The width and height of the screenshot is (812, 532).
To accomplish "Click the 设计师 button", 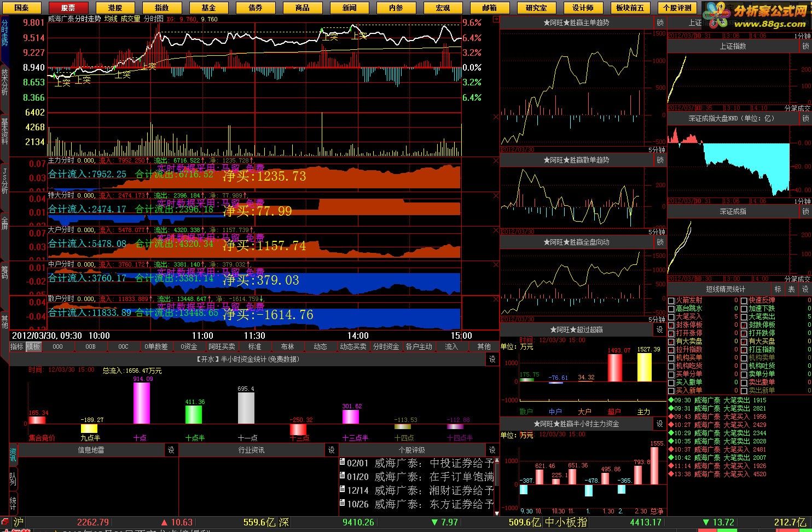I will click(x=583, y=8).
